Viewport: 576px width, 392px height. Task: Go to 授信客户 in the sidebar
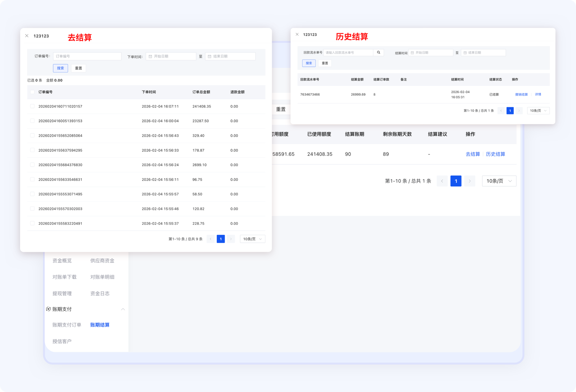62,341
